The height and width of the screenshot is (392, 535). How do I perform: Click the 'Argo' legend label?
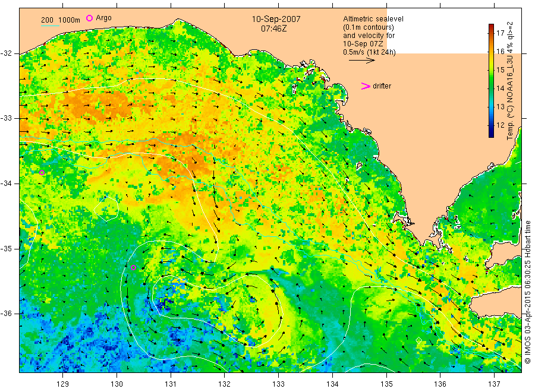[103, 18]
